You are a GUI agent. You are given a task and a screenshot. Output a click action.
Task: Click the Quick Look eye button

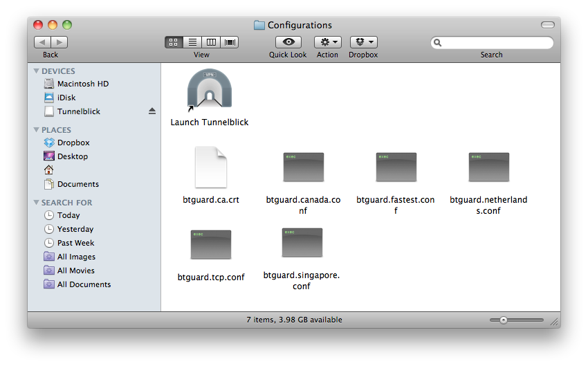288,42
